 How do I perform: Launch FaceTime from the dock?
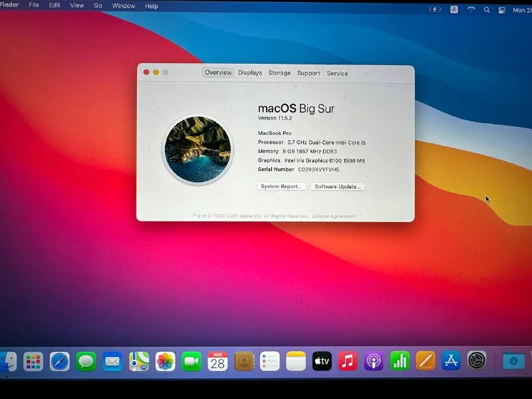click(x=192, y=361)
